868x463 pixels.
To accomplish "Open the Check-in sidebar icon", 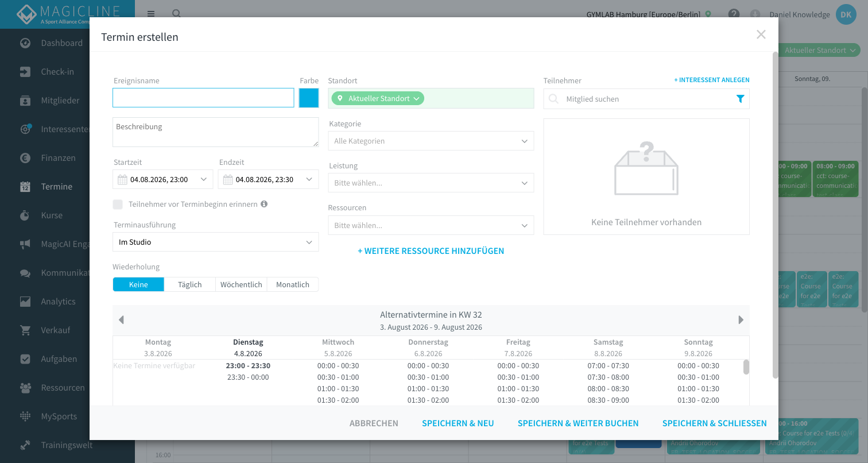I will pos(25,72).
